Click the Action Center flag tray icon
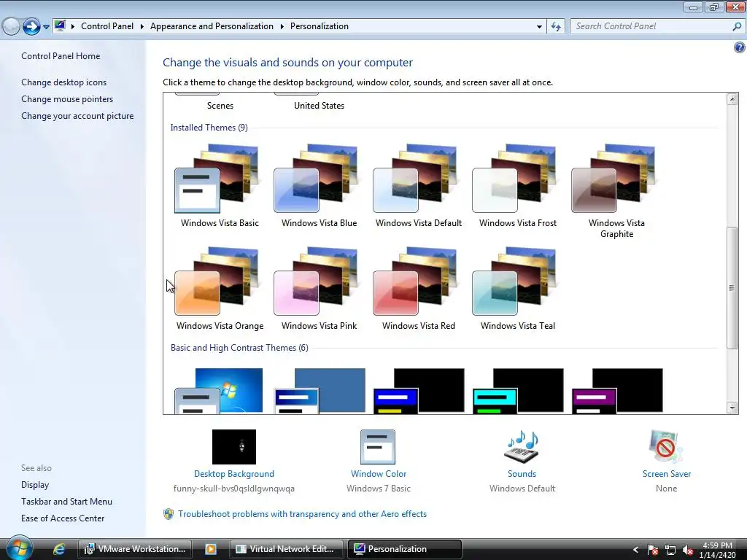This screenshot has width=747, height=560. pyautogui.click(x=653, y=550)
